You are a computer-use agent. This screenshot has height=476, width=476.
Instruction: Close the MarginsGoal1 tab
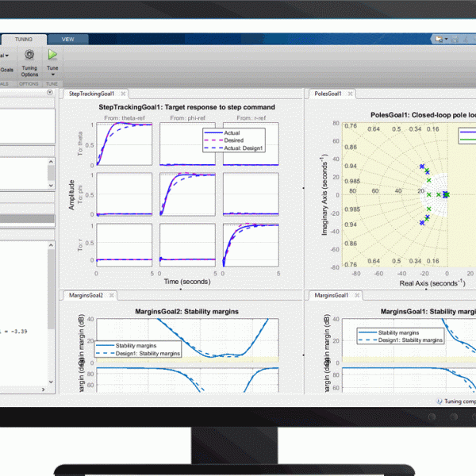click(x=356, y=295)
